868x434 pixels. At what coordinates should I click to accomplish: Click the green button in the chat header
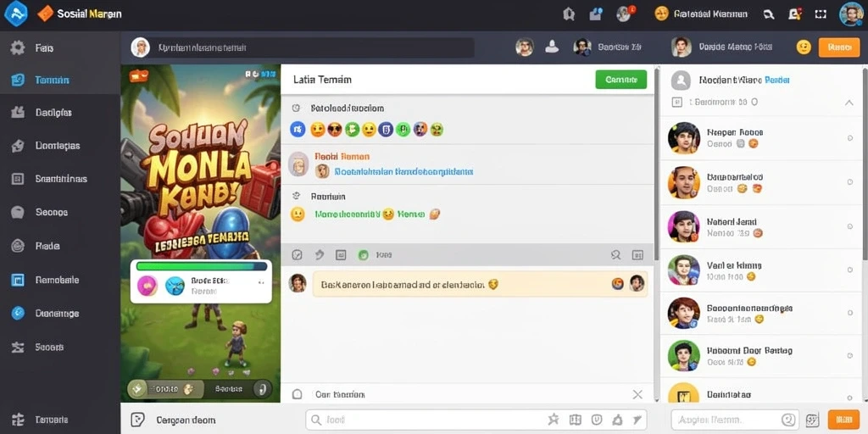(x=621, y=80)
